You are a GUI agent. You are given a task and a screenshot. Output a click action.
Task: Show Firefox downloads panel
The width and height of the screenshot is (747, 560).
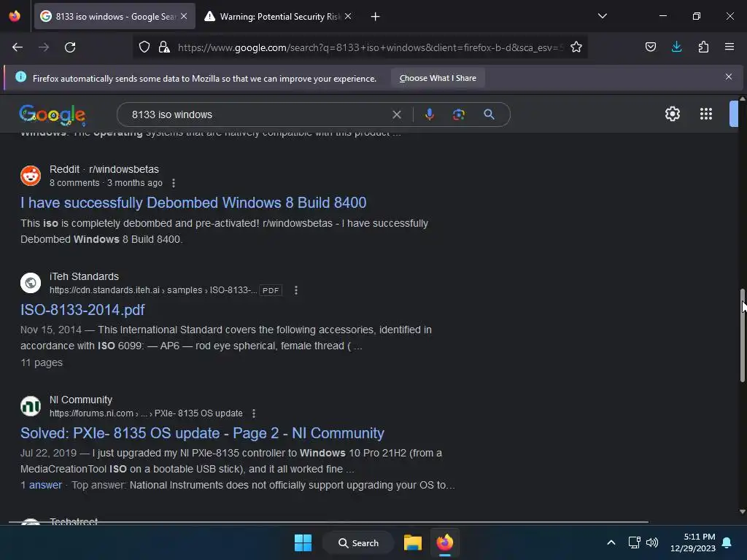(x=676, y=47)
